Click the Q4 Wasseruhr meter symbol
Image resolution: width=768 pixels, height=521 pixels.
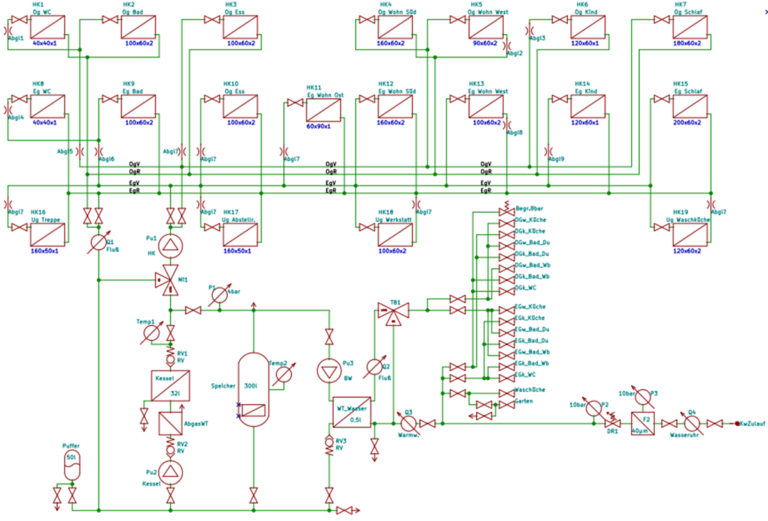point(691,424)
